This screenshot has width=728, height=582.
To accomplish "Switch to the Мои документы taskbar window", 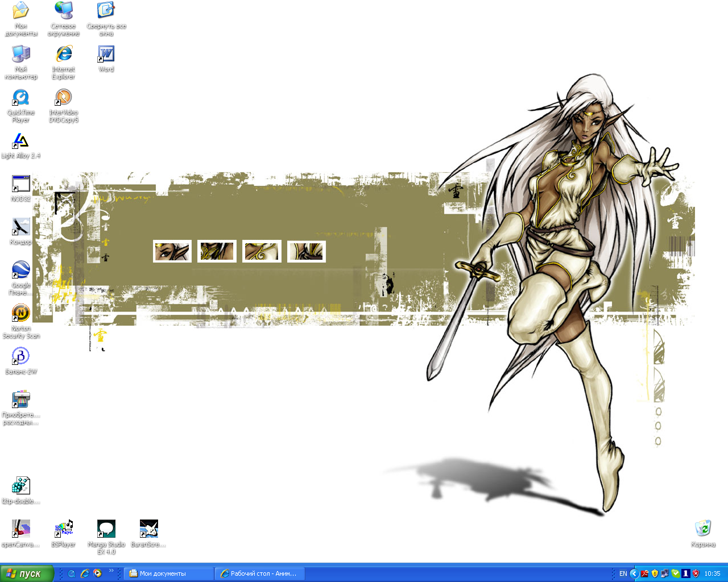I will 169,573.
